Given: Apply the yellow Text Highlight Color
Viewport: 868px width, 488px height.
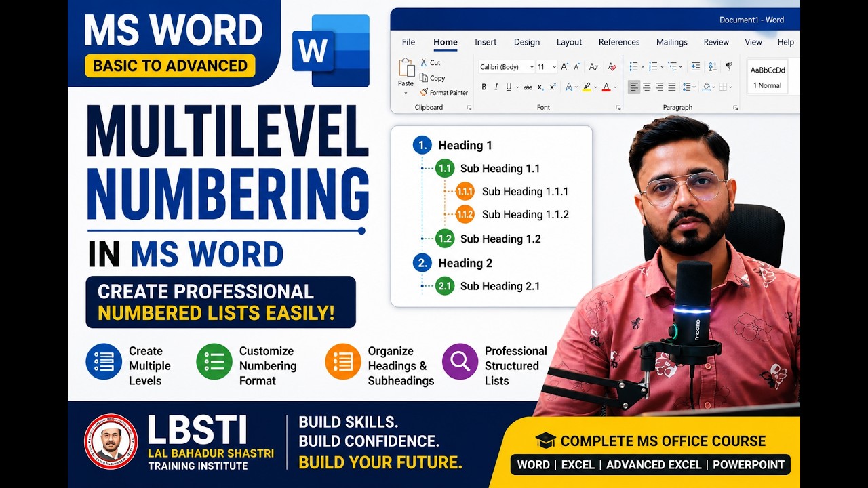Looking at the screenshot, I should 587,87.
